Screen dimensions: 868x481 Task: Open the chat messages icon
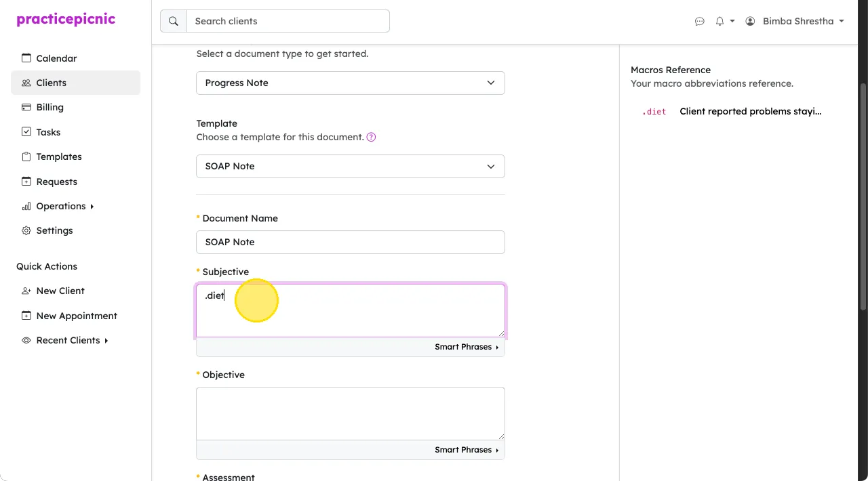(x=700, y=22)
